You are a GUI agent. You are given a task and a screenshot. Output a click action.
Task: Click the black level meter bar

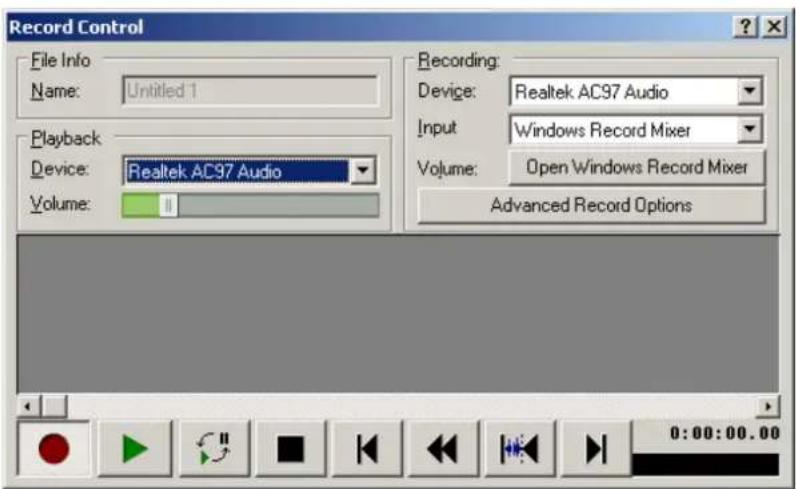706,464
